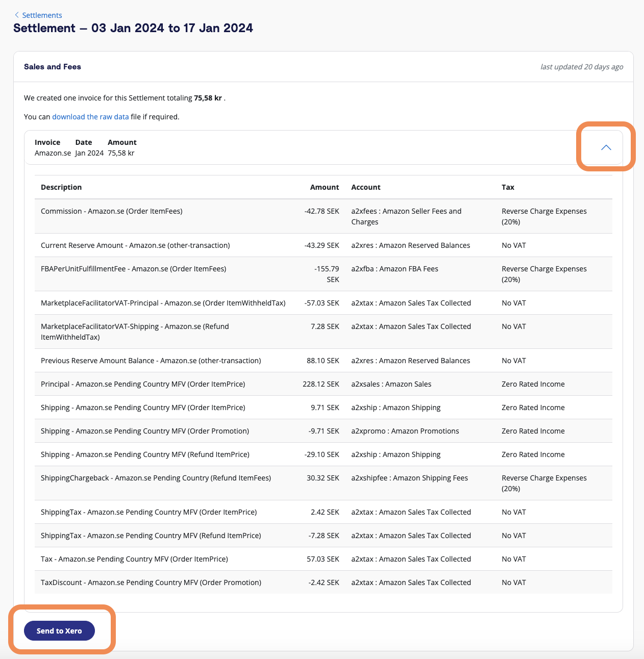Viewport: 644px width, 659px height.
Task: Click FBAPerUnitFulfillmentFee description
Action: coord(133,269)
